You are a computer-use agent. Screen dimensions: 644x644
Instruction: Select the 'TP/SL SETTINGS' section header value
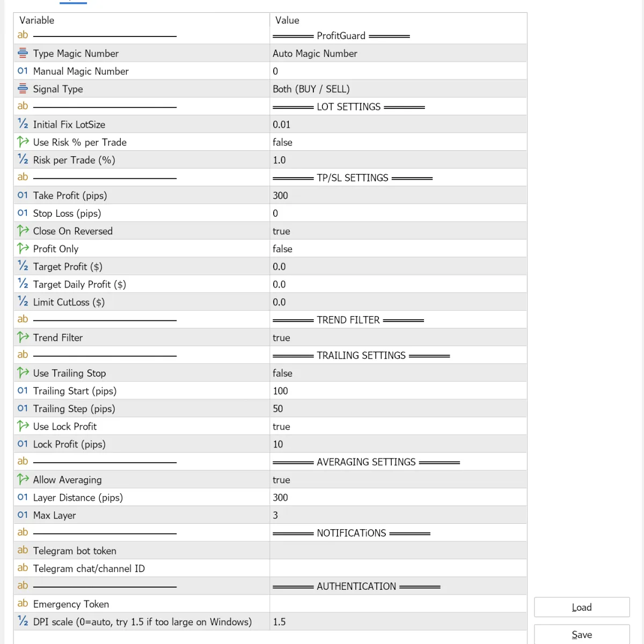click(x=353, y=178)
